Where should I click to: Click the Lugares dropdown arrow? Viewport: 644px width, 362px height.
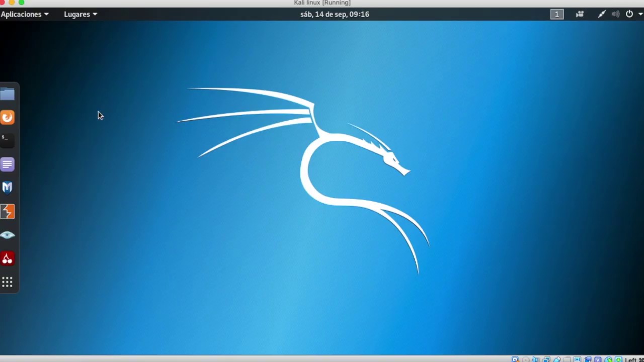(x=95, y=14)
